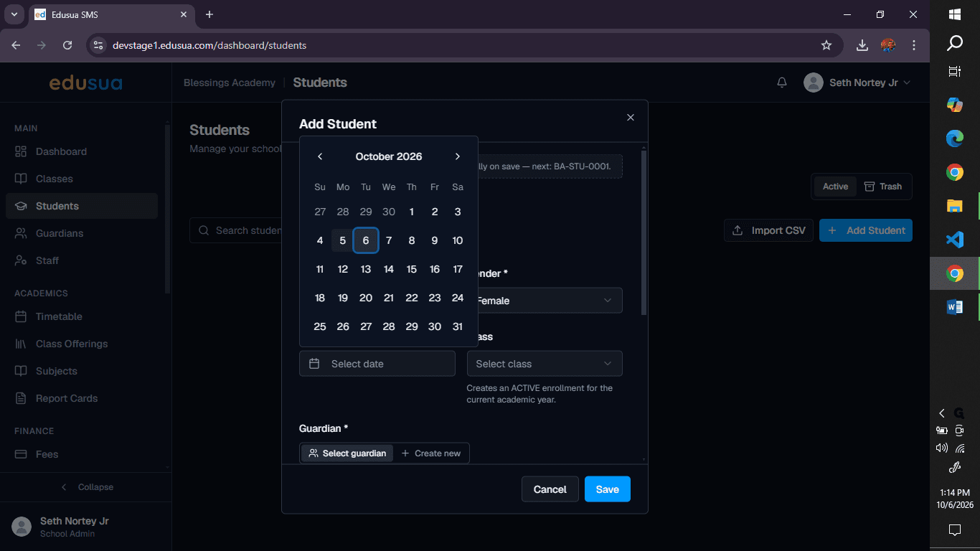Open Subjects in sidebar
The height and width of the screenshot is (551, 980).
click(82, 371)
